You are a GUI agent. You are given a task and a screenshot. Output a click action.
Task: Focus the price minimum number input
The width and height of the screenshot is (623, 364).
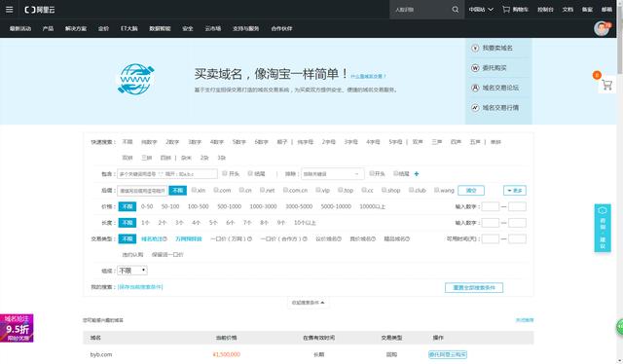click(491, 206)
